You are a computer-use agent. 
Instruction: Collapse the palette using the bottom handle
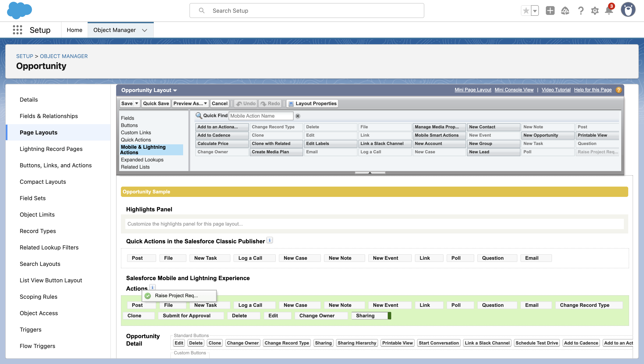click(x=370, y=173)
